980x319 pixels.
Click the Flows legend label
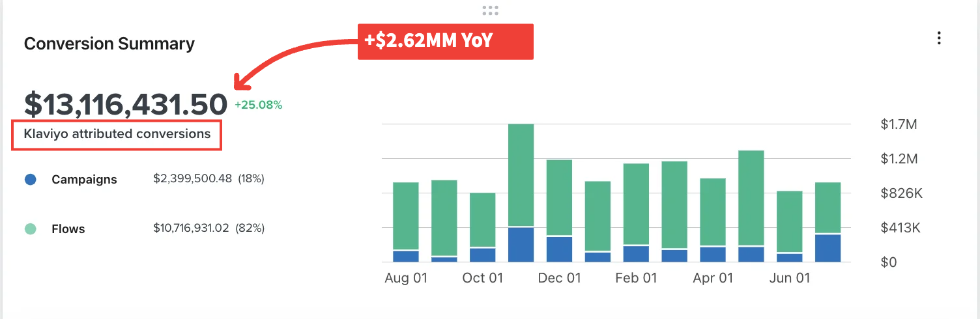click(68, 229)
